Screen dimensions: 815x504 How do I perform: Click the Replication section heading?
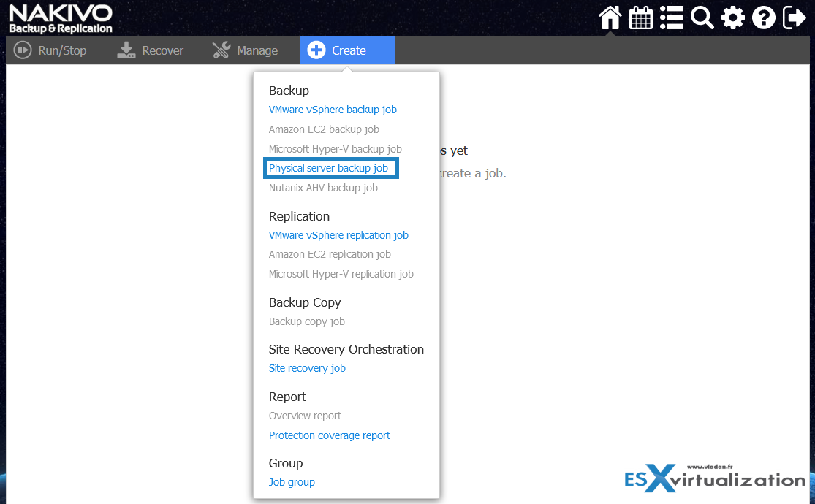click(x=300, y=217)
